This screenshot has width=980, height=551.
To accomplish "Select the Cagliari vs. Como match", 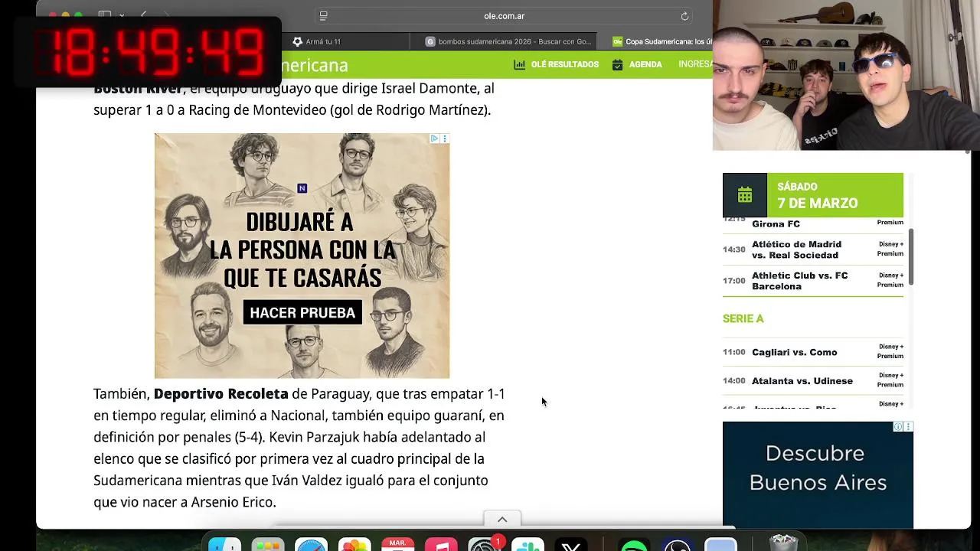I will coord(813,352).
